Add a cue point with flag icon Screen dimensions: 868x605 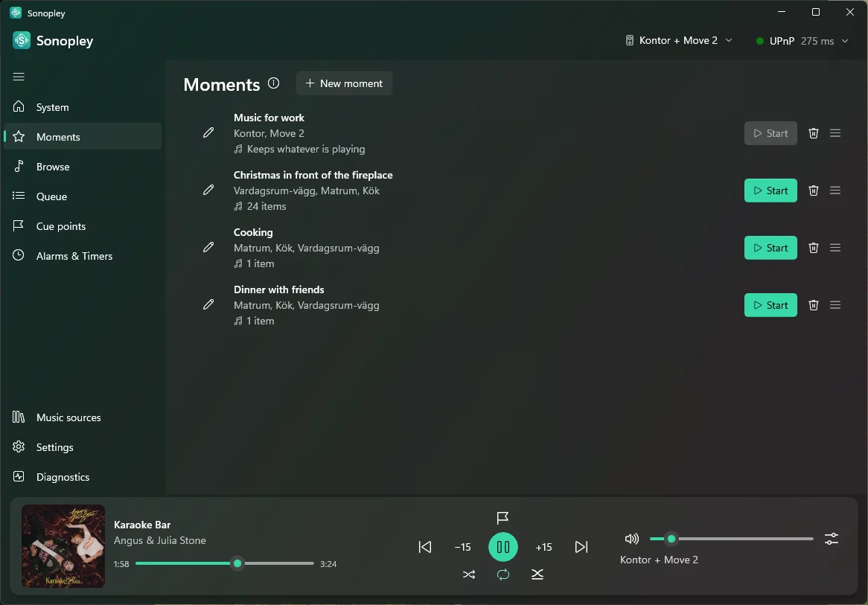[502, 518]
